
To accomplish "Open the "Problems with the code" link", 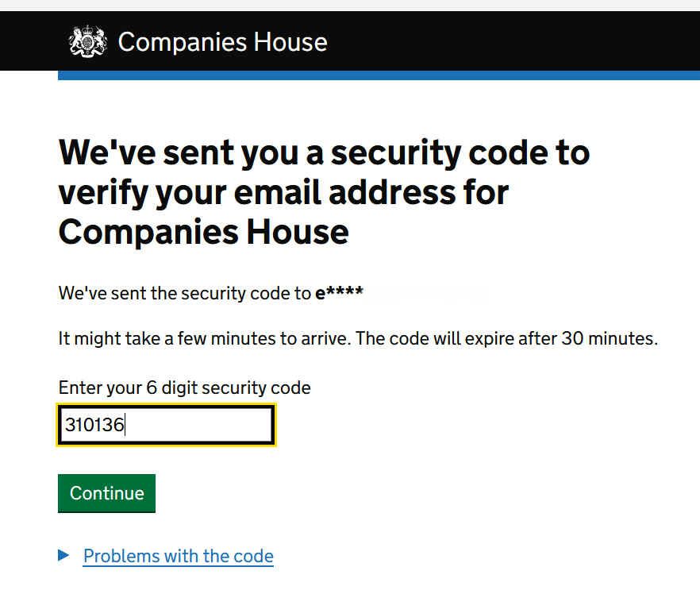I will click(x=178, y=556).
